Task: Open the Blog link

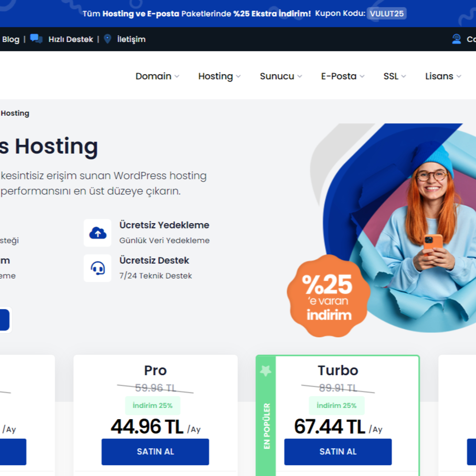Action: coord(11,39)
